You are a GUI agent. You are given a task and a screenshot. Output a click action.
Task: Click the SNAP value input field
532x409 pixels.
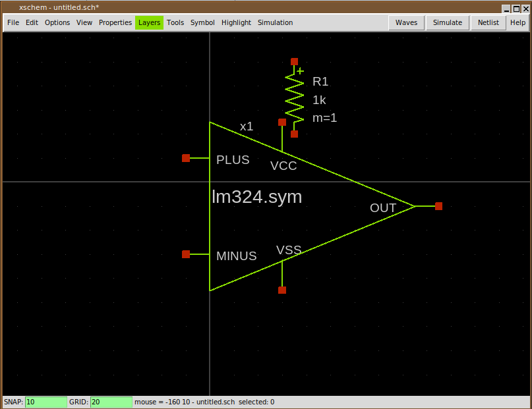[x=45, y=402]
